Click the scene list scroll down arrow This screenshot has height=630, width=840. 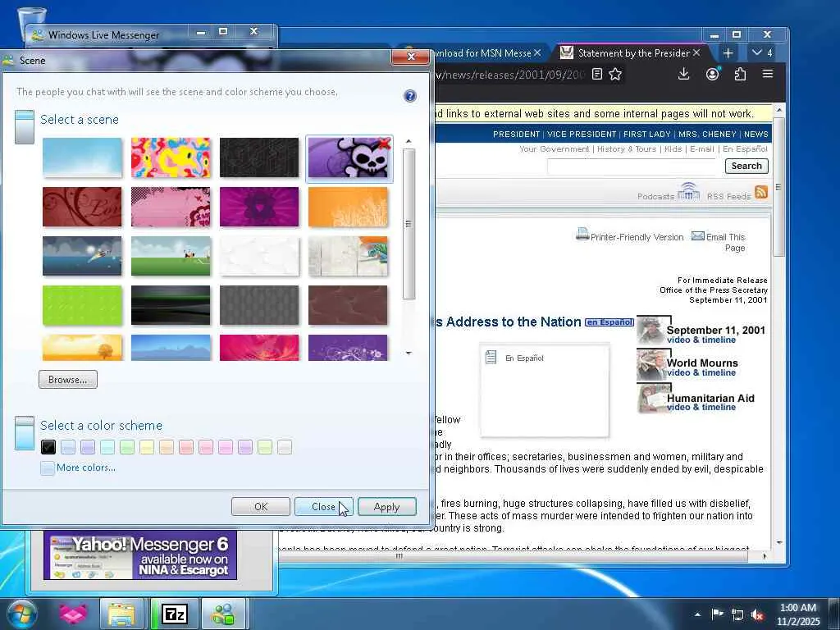click(409, 353)
